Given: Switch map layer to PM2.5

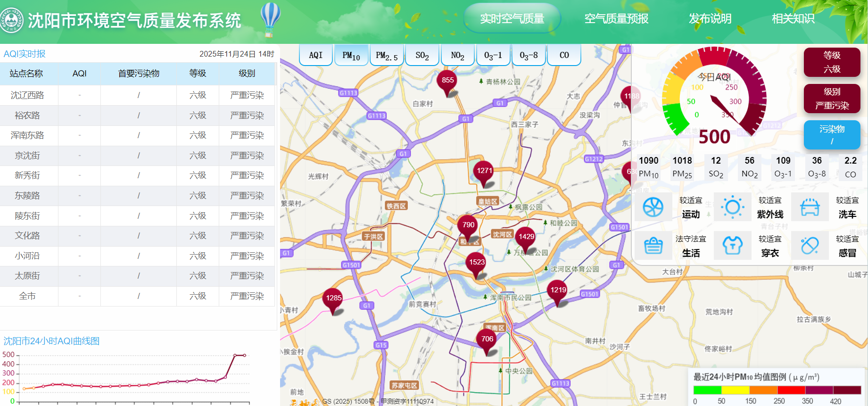Looking at the screenshot, I should pyautogui.click(x=387, y=56).
